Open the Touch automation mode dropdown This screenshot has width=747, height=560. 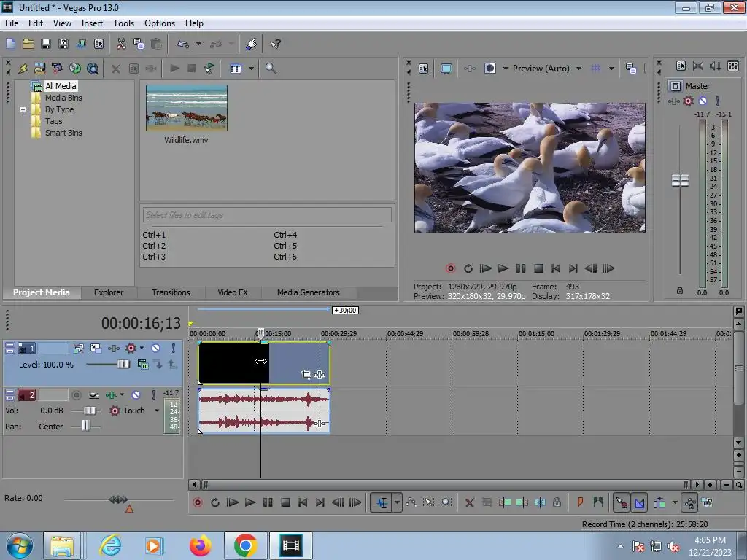(156, 411)
